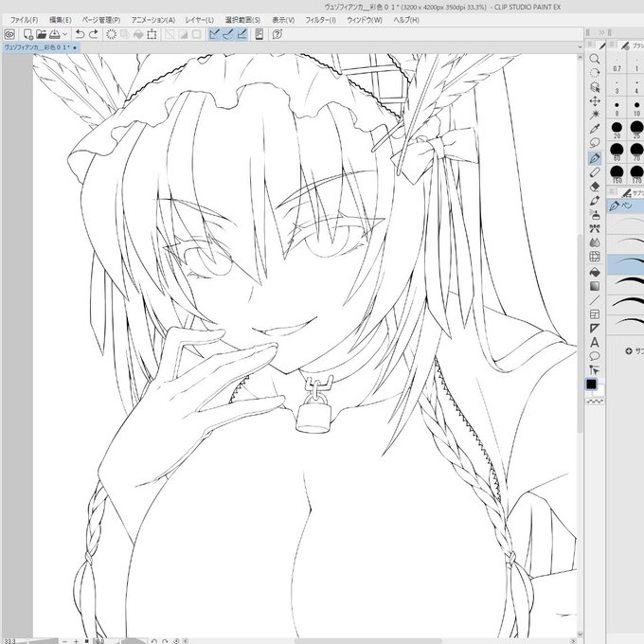Select the Operation object tool
Viewport: 644px width, 644px height.
(595, 87)
